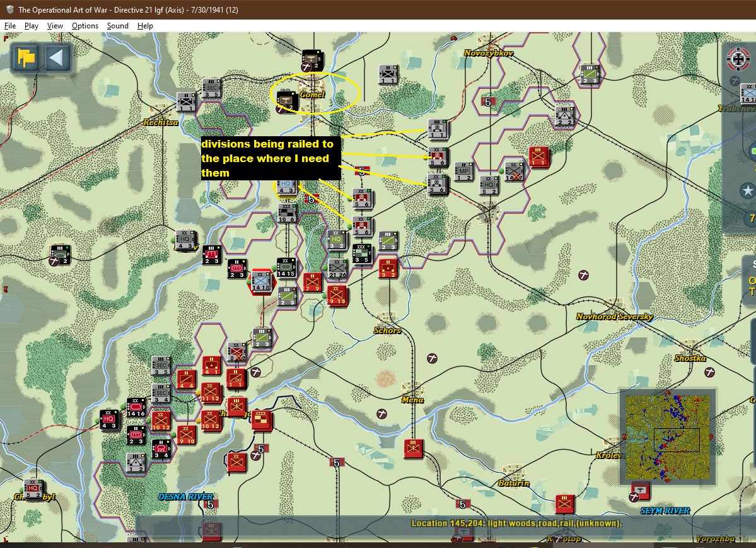Select the red artillery counter 4 1
Viewport: 756px width, 548px height.
coord(211,366)
